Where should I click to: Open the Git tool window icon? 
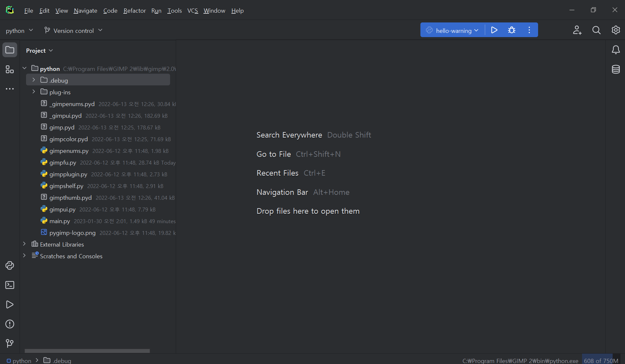pyautogui.click(x=10, y=343)
